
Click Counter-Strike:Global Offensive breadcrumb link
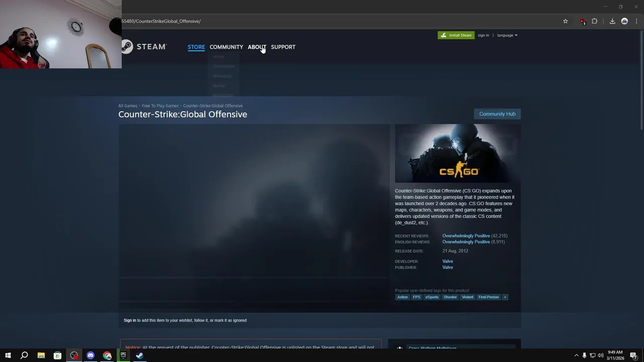pyautogui.click(x=213, y=106)
